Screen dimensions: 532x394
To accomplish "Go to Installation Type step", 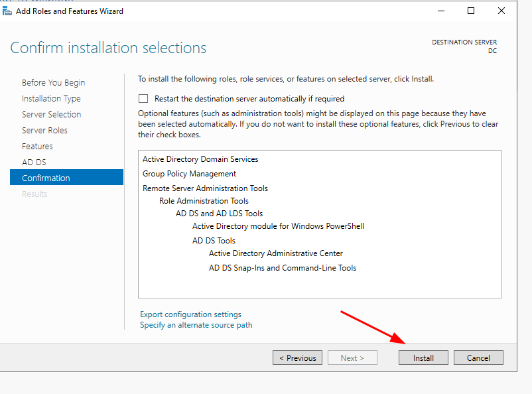I will 51,98.
